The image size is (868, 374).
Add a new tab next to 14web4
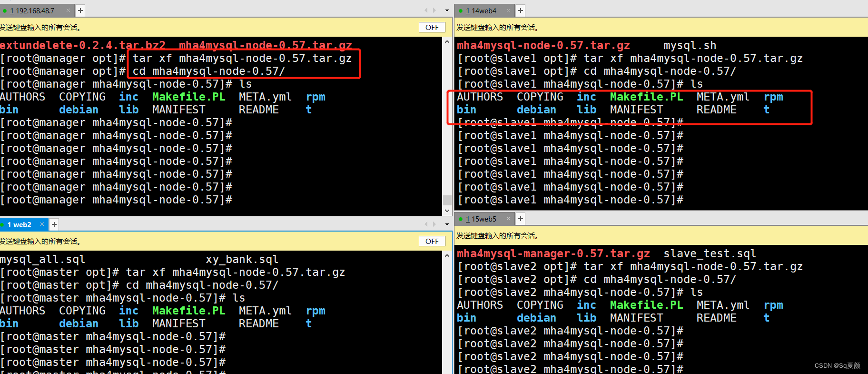521,10
